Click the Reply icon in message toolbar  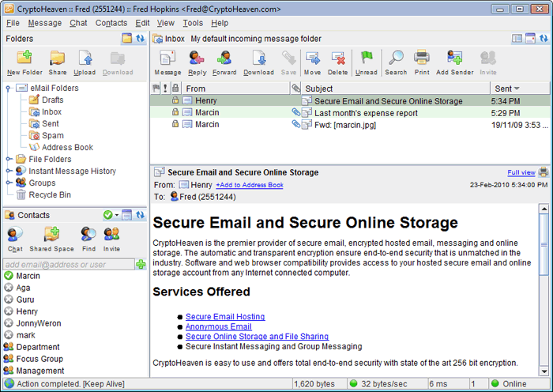click(x=197, y=58)
